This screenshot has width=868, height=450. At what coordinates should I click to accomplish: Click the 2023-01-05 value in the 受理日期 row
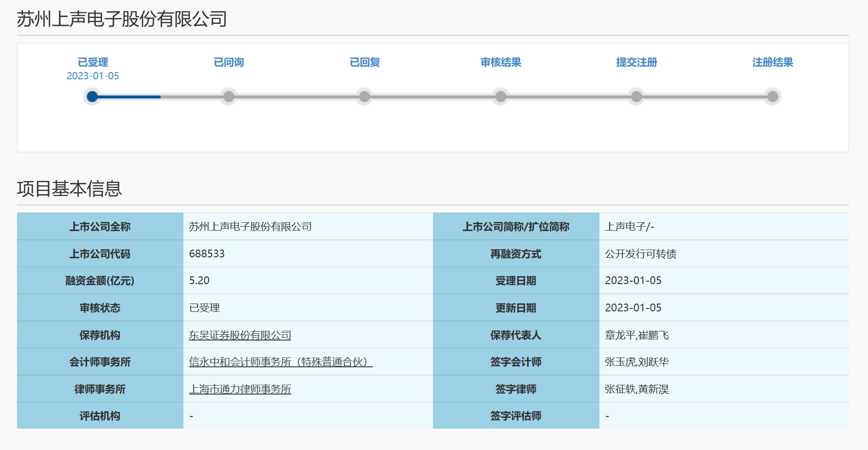[633, 281]
